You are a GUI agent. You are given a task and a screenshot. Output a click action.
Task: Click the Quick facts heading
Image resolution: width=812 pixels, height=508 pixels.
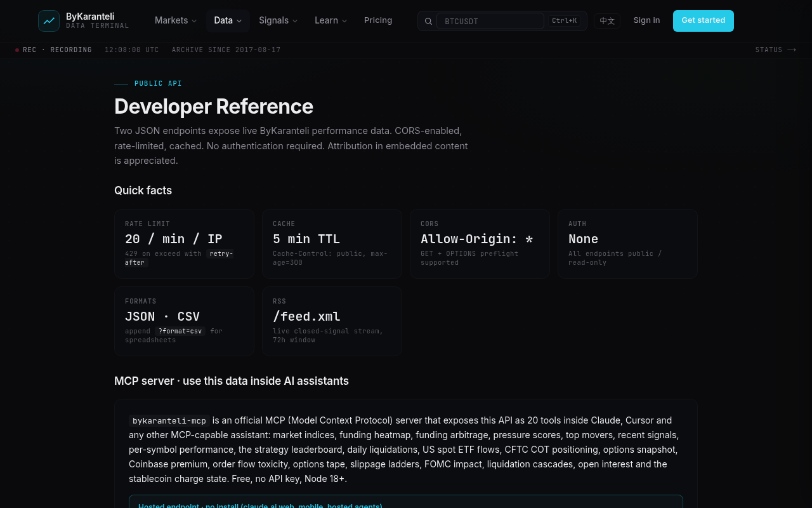143,190
